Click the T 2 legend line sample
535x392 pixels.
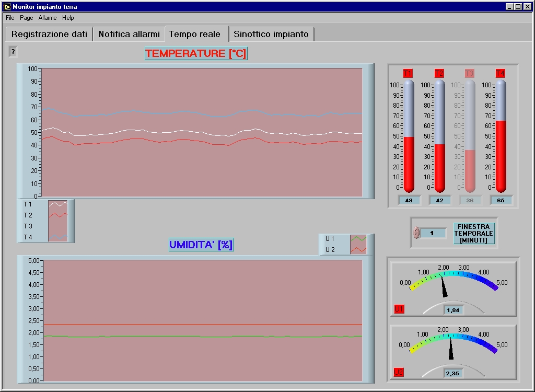pyautogui.click(x=57, y=215)
